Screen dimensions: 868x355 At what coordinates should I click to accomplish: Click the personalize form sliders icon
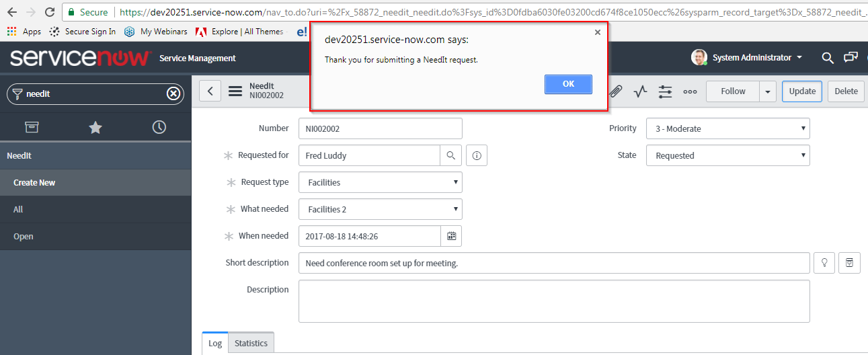pos(665,91)
